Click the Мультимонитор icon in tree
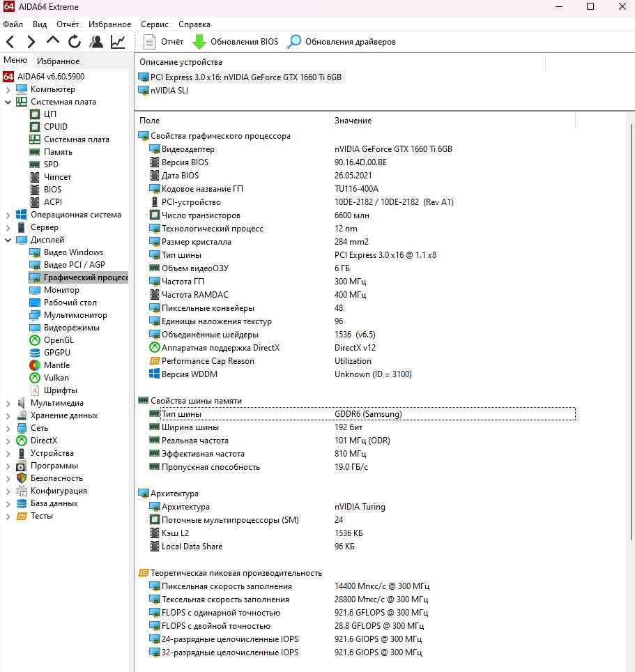 click(x=35, y=315)
